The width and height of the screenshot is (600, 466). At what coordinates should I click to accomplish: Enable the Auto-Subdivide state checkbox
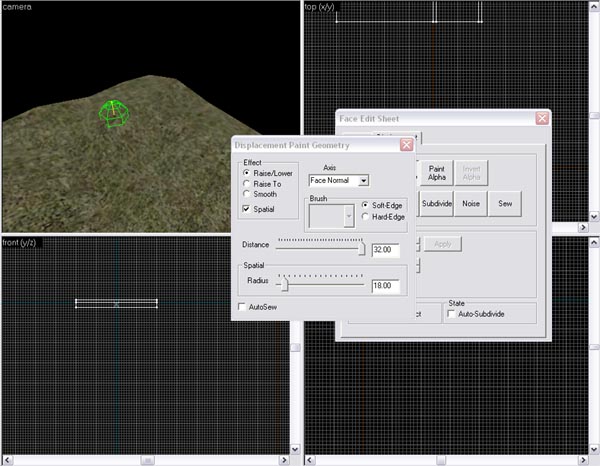point(452,314)
